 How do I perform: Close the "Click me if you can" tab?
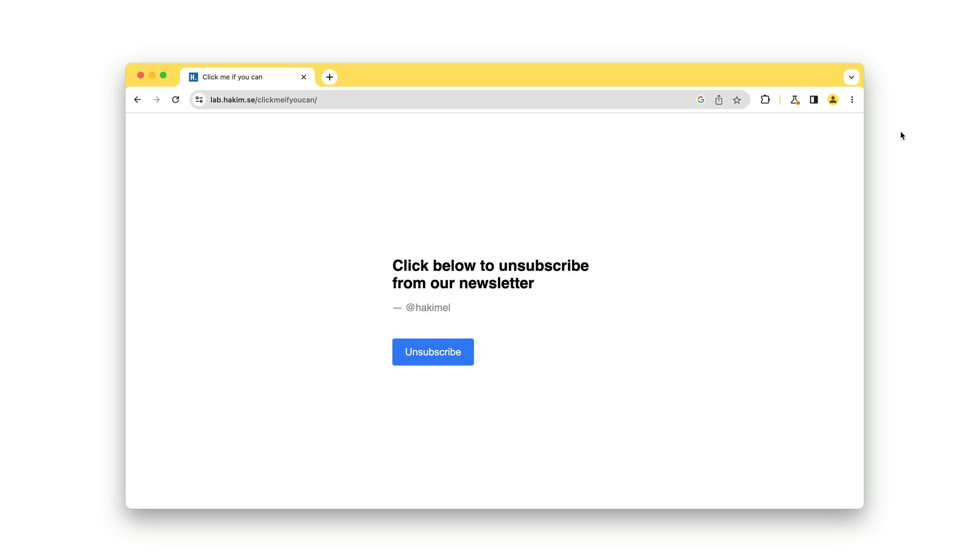click(304, 77)
